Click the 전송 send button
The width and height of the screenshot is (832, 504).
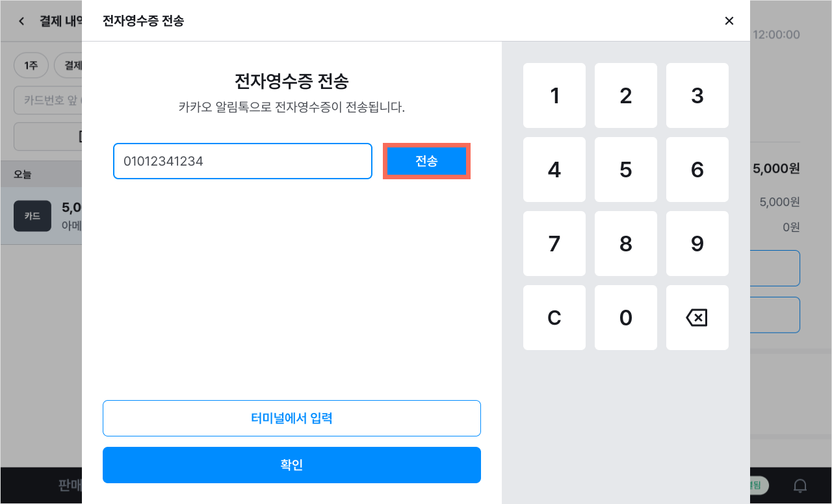[426, 161]
